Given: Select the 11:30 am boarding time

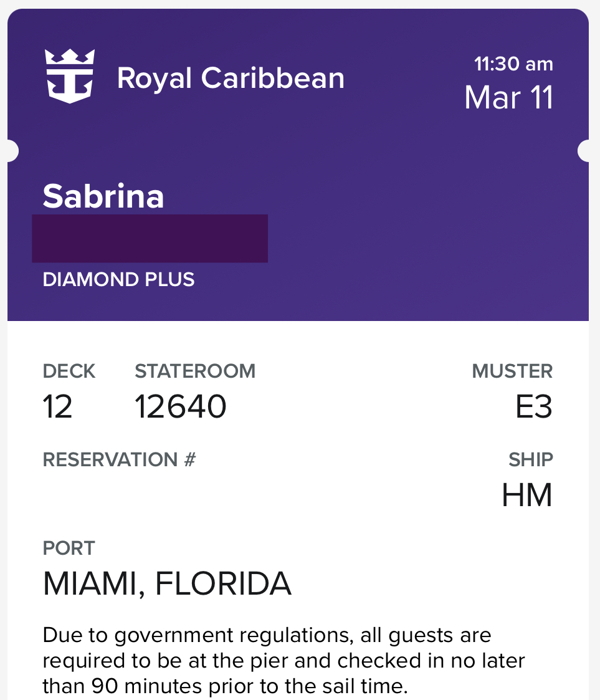Looking at the screenshot, I should (x=513, y=64).
